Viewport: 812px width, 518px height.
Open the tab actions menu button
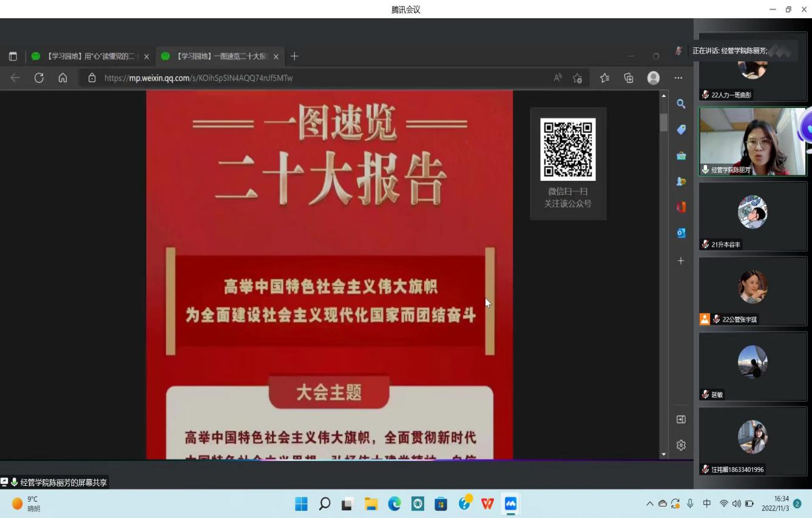(x=13, y=56)
